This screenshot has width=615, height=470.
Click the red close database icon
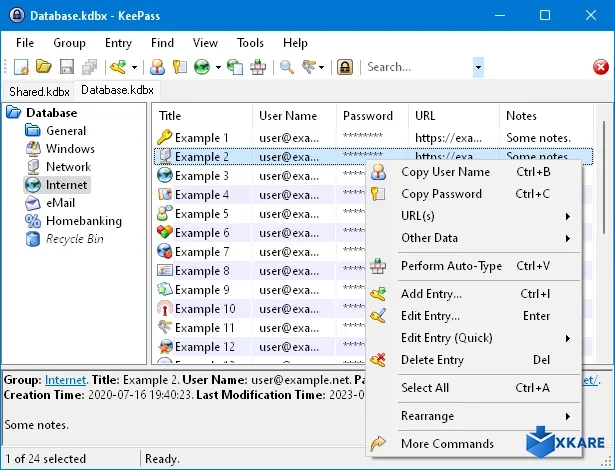(x=600, y=67)
